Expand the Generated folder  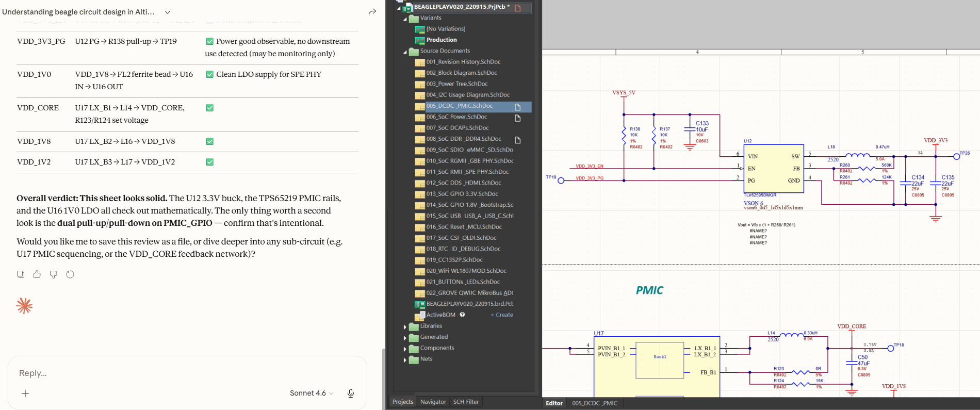[405, 338]
